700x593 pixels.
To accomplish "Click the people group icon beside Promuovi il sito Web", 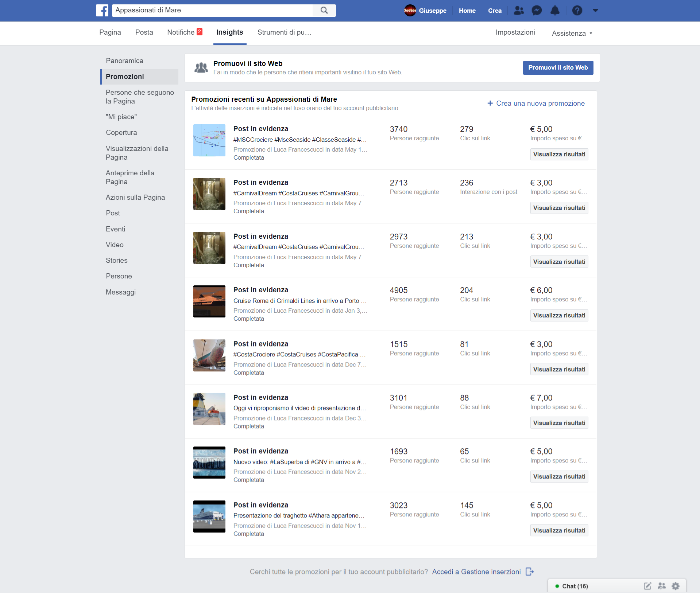I will click(x=201, y=67).
